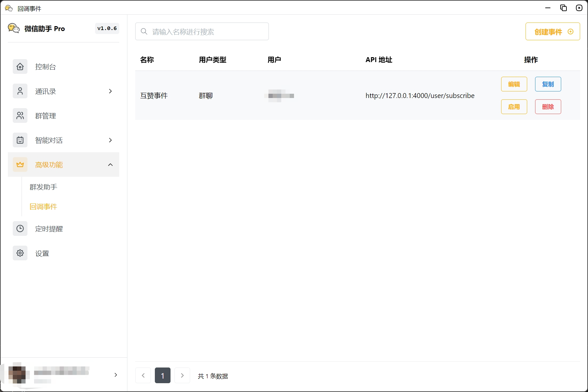Click the search magnifier icon

click(144, 31)
